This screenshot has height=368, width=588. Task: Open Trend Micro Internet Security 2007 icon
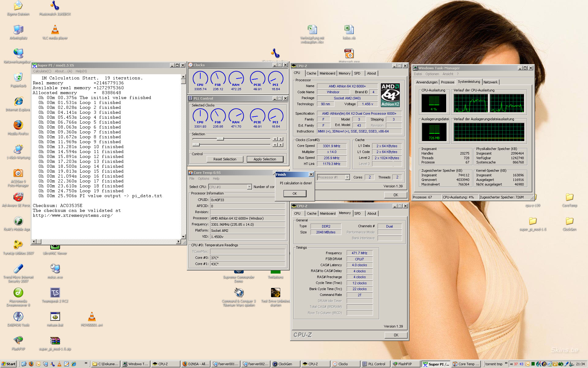click(x=18, y=273)
